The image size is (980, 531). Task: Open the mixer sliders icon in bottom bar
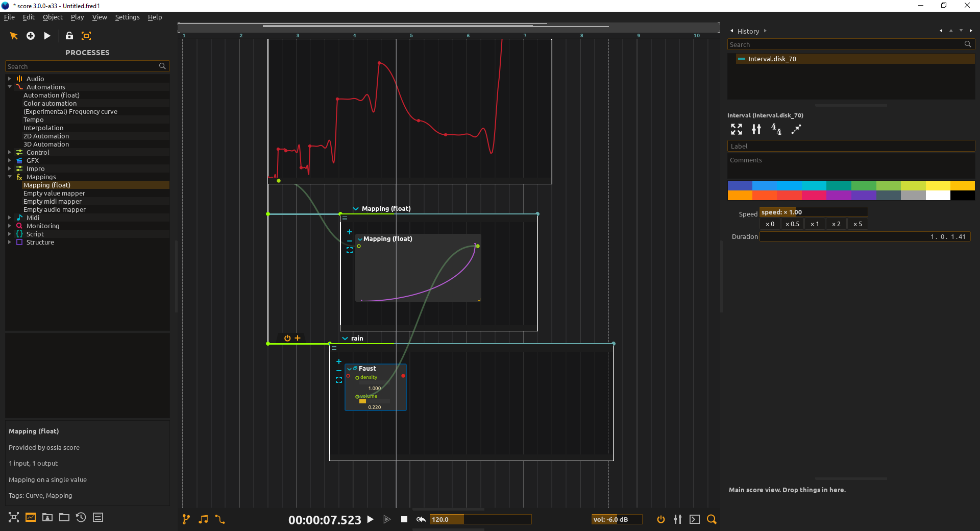pyautogui.click(x=678, y=519)
